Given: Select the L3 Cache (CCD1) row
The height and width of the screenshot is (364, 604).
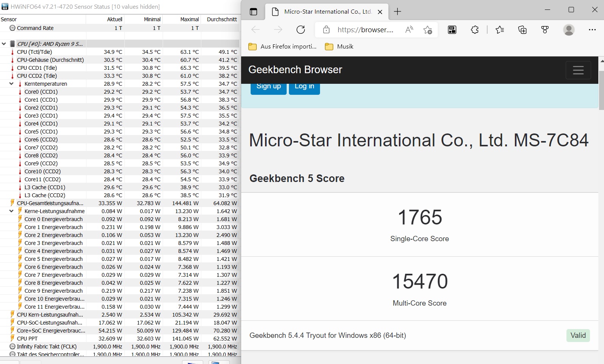Looking at the screenshot, I should click(x=120, y=187).
